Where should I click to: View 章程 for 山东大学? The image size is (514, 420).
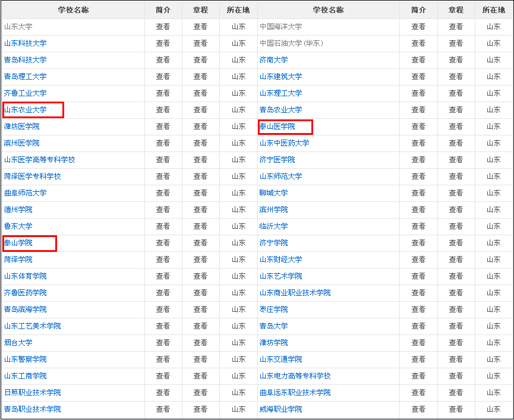pyautogui.click(x=200, y=27)
